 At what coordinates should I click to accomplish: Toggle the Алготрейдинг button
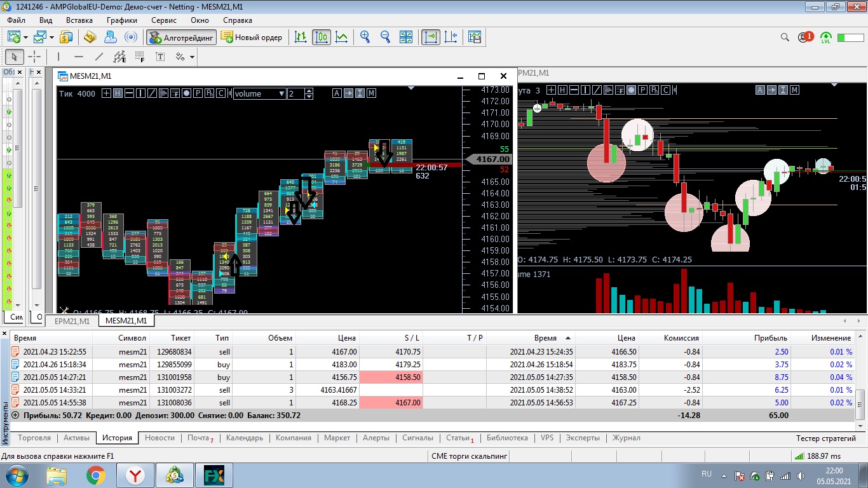[181, 37]
